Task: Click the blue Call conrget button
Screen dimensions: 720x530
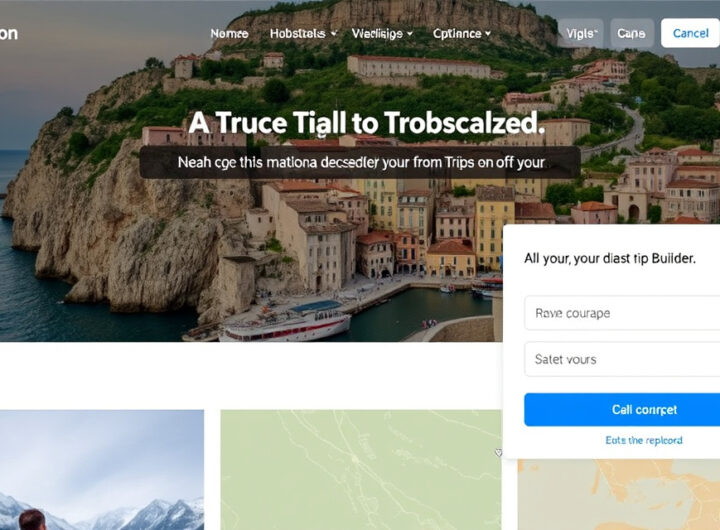Action: [x=622, y=409]
